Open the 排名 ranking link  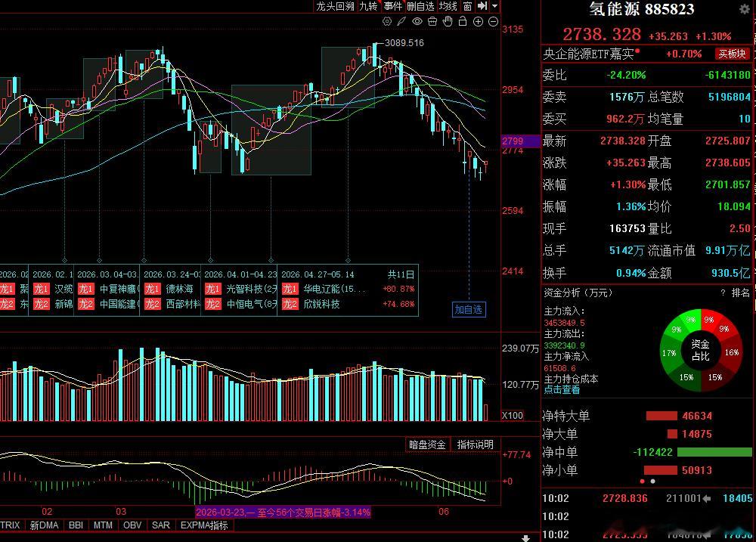click(741, 293)
